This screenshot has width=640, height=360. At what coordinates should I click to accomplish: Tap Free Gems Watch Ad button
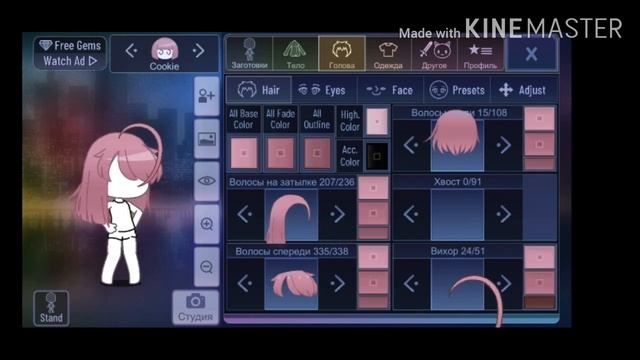pos(70,53)
